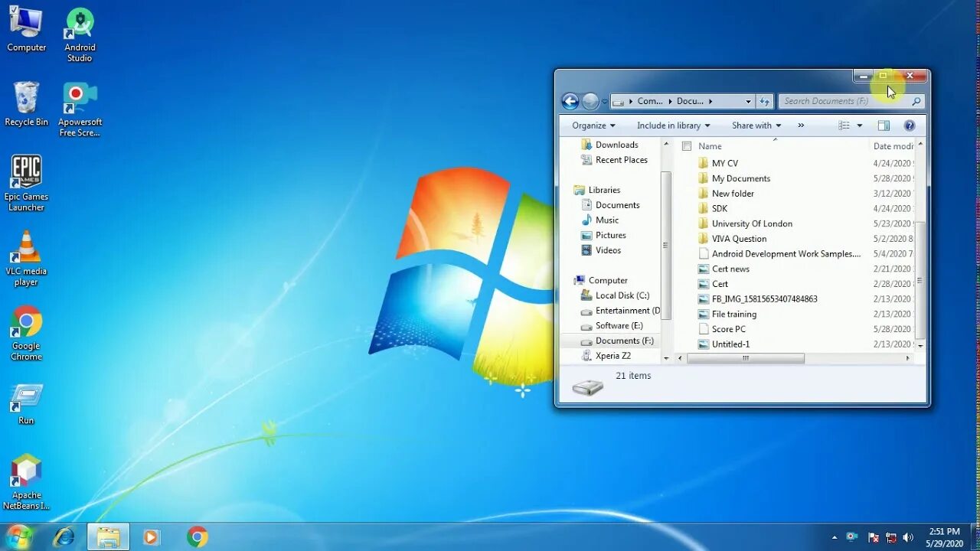Open VLC media player shortcut
Image resolution: width=980 pixels, height=551 pixels.
26,259
